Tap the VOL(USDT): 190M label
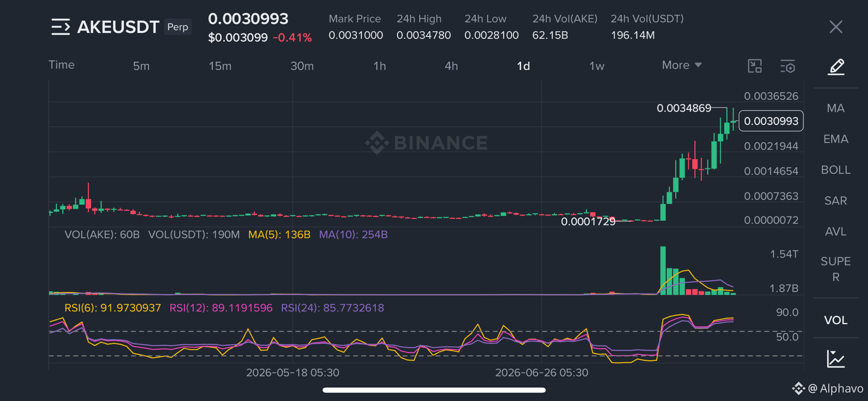Screen dimensions: 868x401 click(194, 235)
